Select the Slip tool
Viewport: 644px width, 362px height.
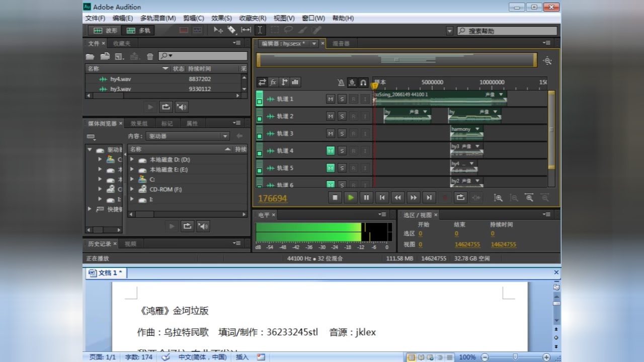(246, 30)
